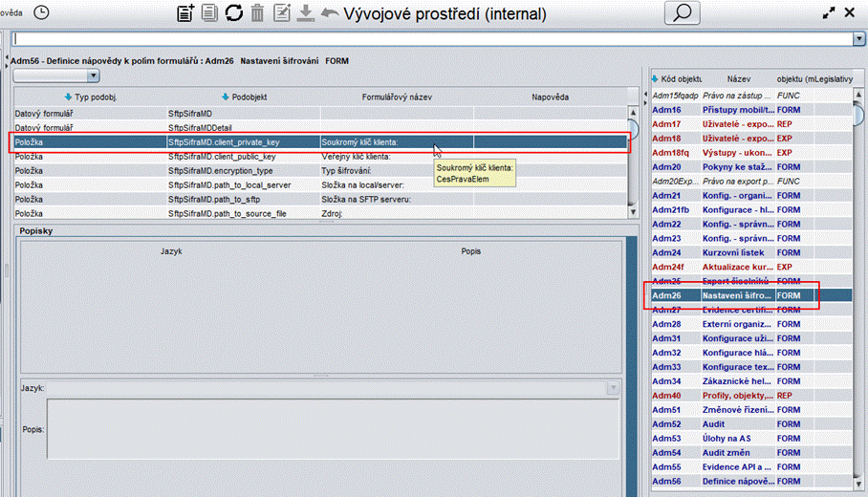Viewport: 868px width, 497px height.
Task: Click the clock history icon
Action: (42, 12)
